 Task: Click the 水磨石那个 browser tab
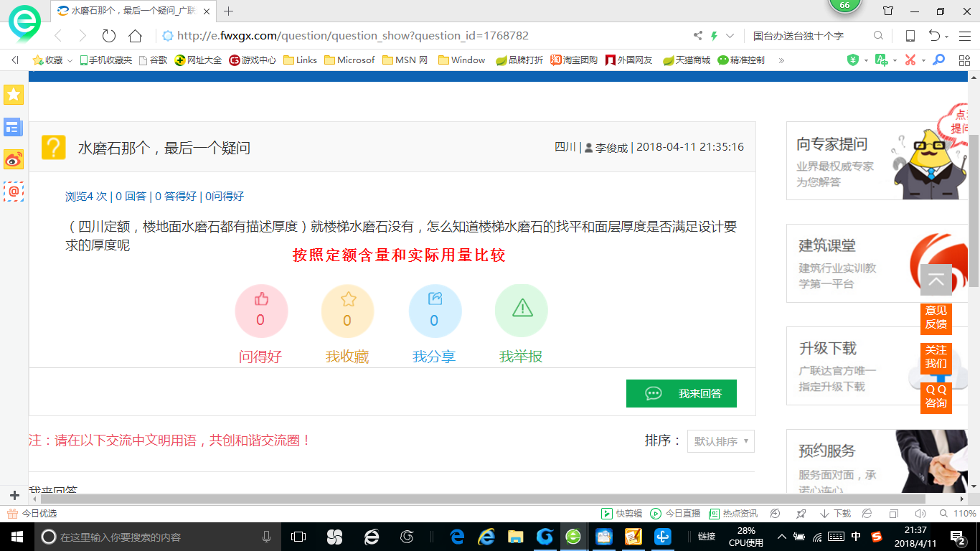click(x=133, y=11)
